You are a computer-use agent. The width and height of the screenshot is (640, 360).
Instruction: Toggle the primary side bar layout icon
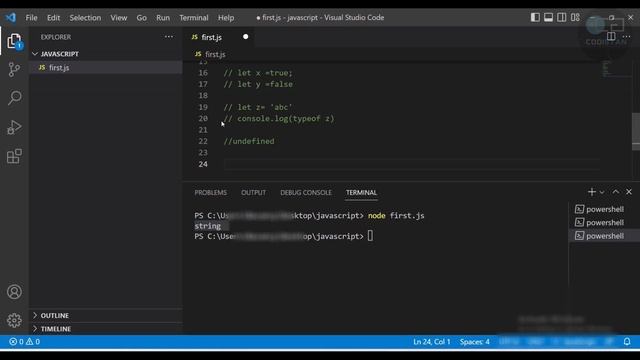535,17
